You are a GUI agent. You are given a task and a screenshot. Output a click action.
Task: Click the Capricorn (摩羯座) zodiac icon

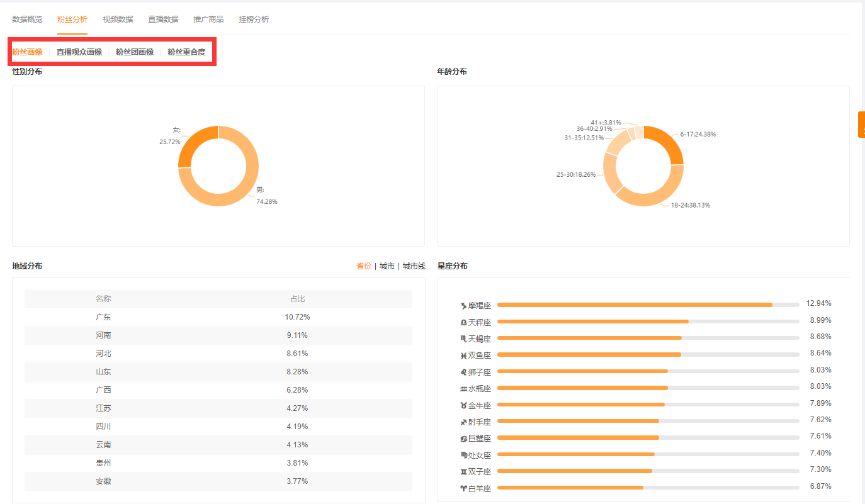click(464, 306)
